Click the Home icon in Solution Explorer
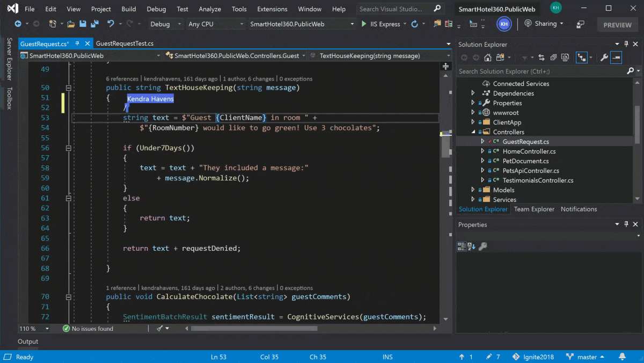This screenshot has width=644, height=363. 487,57
